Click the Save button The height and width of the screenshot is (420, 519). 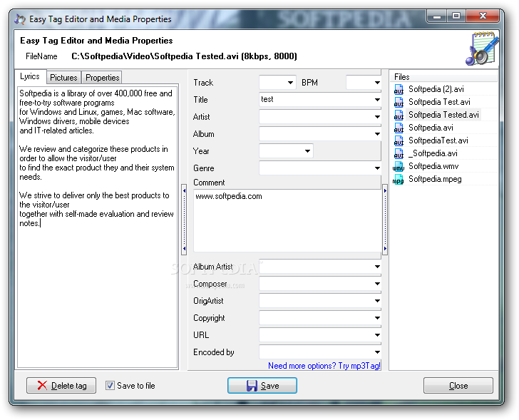click(x=262, y=385)
